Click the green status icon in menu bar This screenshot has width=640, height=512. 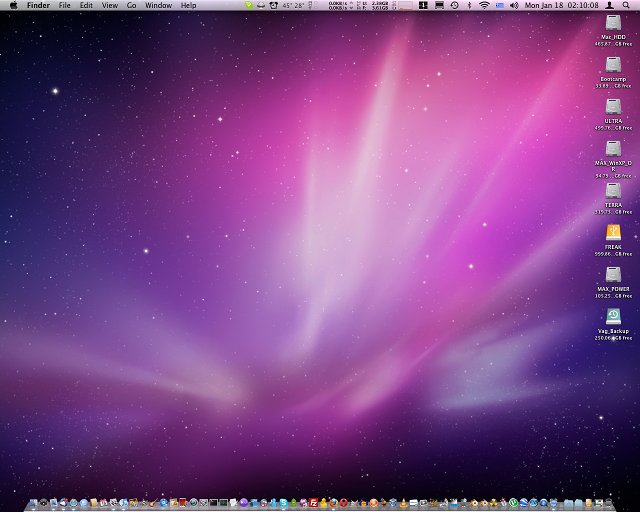click(249, 5)
